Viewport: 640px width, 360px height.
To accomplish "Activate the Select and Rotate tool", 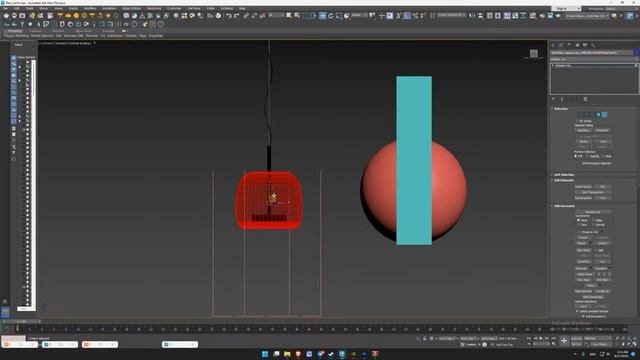I will [331, 16].
